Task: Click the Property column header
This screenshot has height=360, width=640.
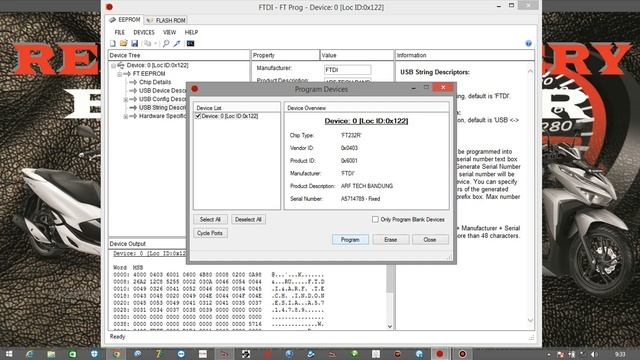Action: pyautogui.click(x=285, y=55)
